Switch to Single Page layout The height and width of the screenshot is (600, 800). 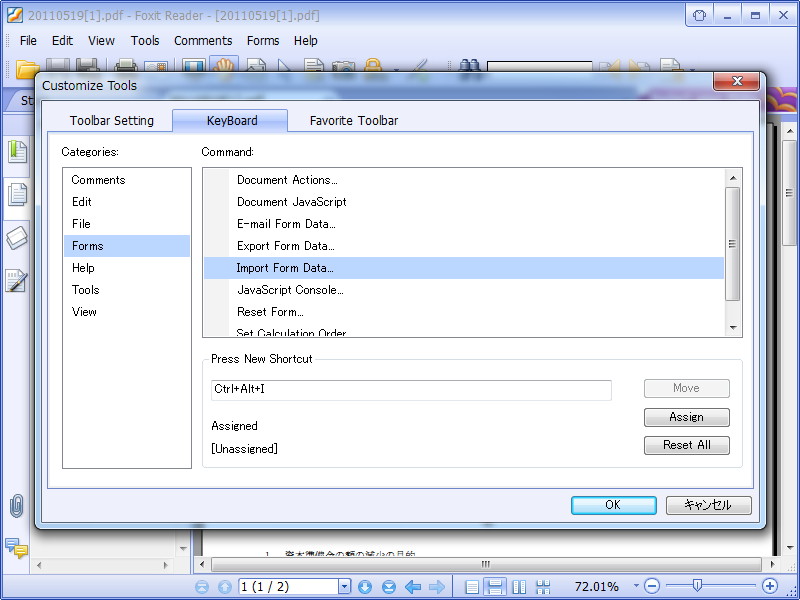[472, 587]
